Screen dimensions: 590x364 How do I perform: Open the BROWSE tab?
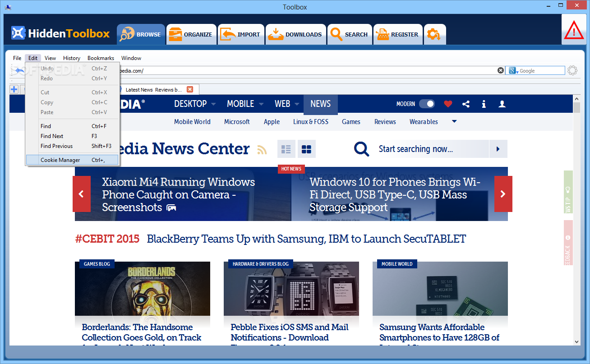pyautogui.click(x=141, y=34)
